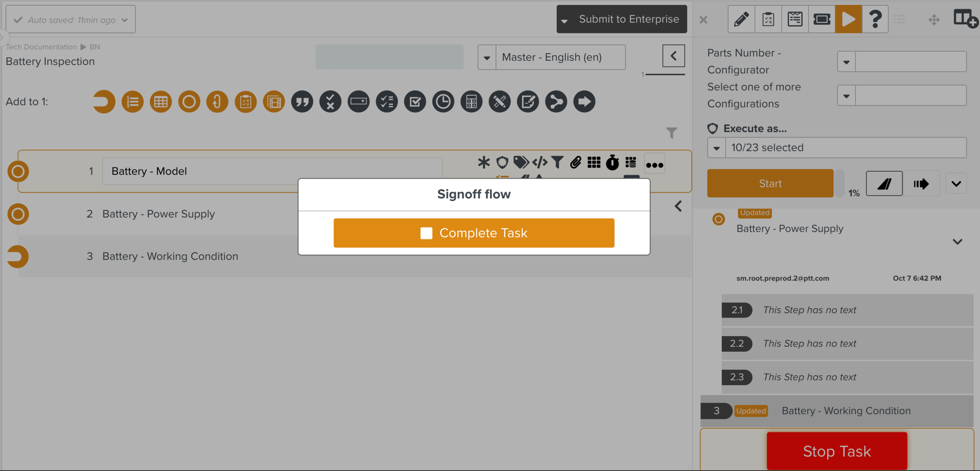This screenshot has height=471, width=980.
Task: Add a timer element to step 1
Action: point(443,102)
